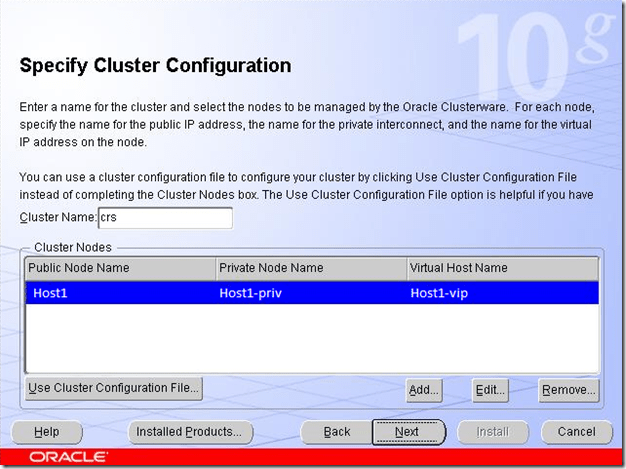The height and width of the screenshot is (469, 626).
Task: Open Use Cluster Configuration File dialog
Action: click(114, 388)
